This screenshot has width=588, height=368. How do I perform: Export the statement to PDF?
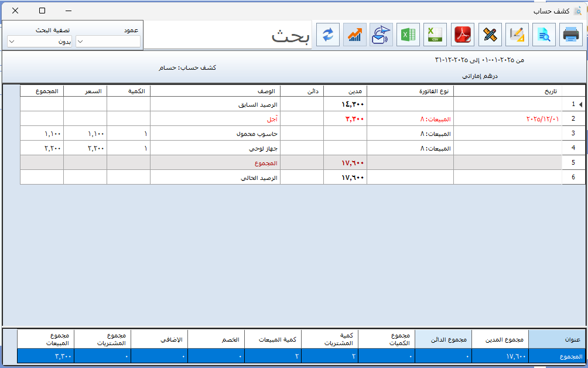[463, 35]
